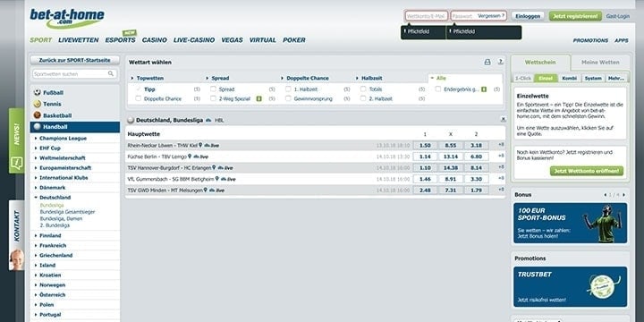Open the 100 EUR Sport-Bonus banner
This screenshot has width=644, height=322.
click(x=570, y=223)
